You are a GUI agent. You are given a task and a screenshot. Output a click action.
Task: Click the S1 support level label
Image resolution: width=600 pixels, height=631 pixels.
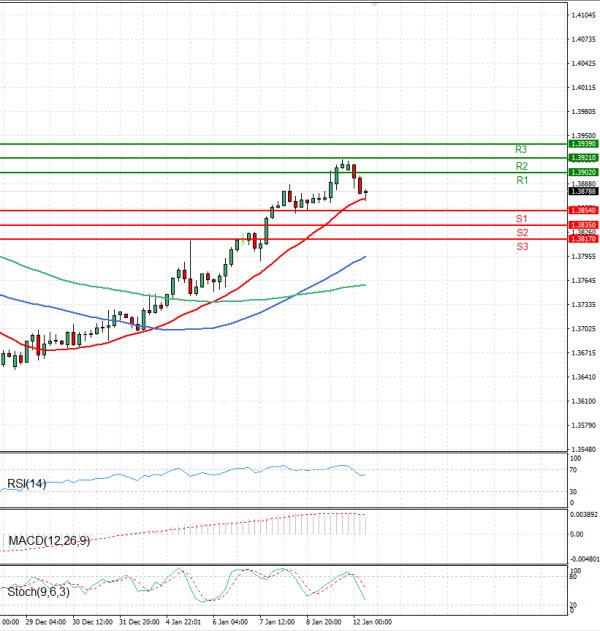[521, 218]
